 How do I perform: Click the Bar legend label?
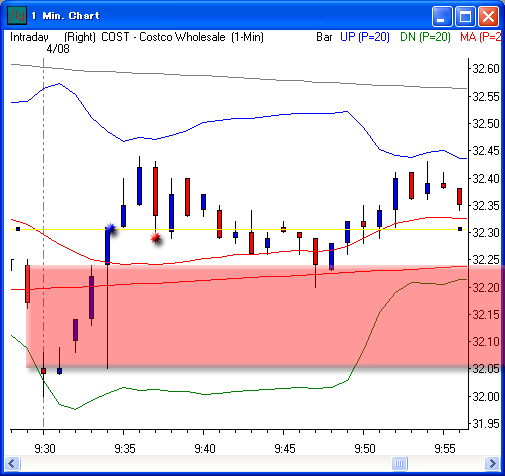point(324,37)
